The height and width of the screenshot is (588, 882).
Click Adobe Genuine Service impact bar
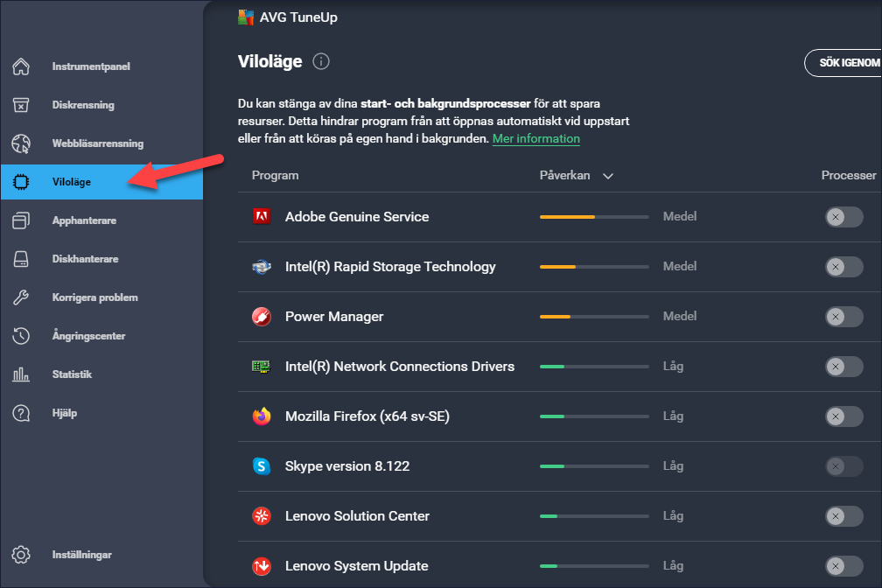[x=594, y=217]
